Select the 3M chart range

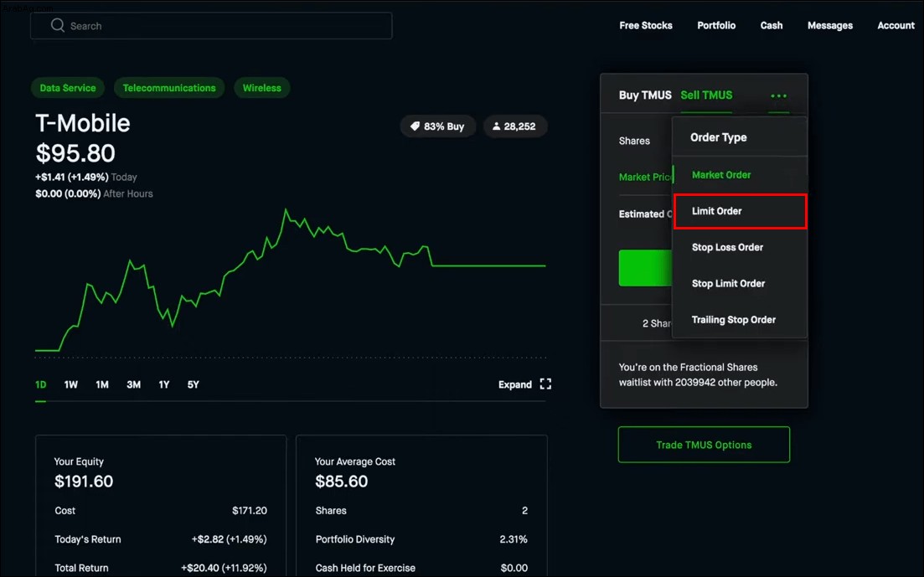[x=134, y=385]
